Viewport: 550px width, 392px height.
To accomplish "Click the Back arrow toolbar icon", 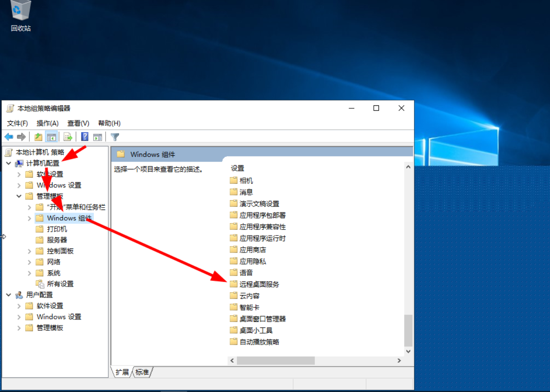I will [x=9, y=137].
